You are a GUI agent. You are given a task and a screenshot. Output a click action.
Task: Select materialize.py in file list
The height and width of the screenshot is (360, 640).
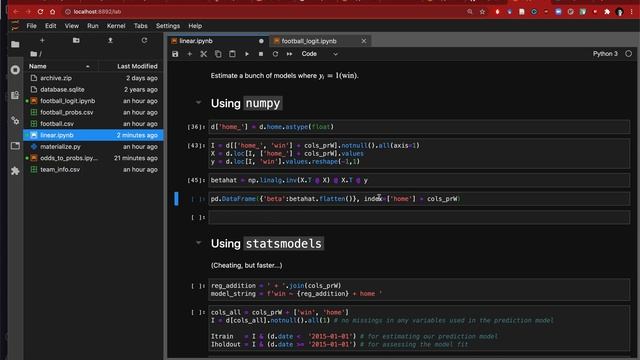click(x=93, y=147)
